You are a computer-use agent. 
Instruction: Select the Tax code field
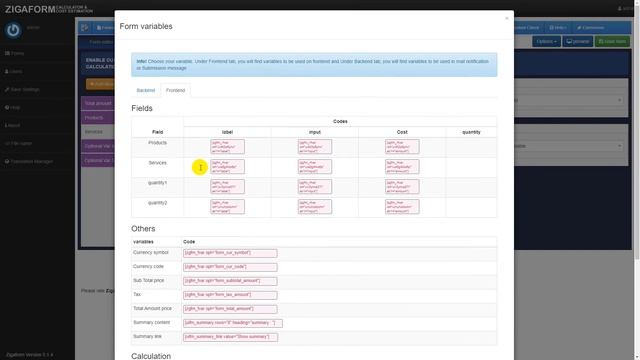click(x=230, y=295)
